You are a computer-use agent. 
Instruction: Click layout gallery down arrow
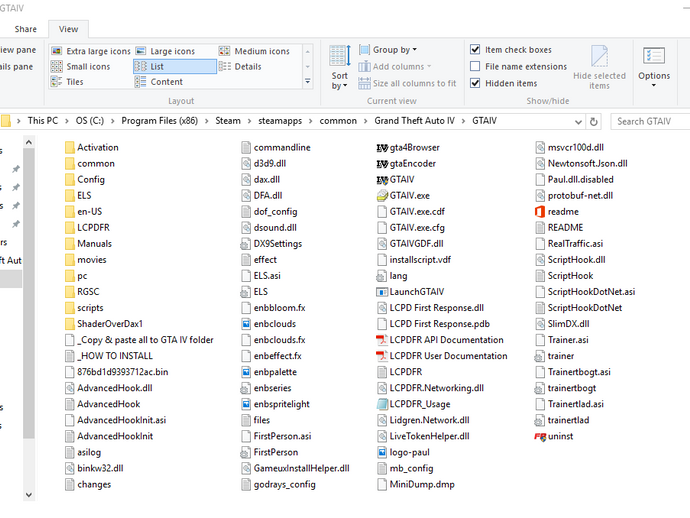308,66
